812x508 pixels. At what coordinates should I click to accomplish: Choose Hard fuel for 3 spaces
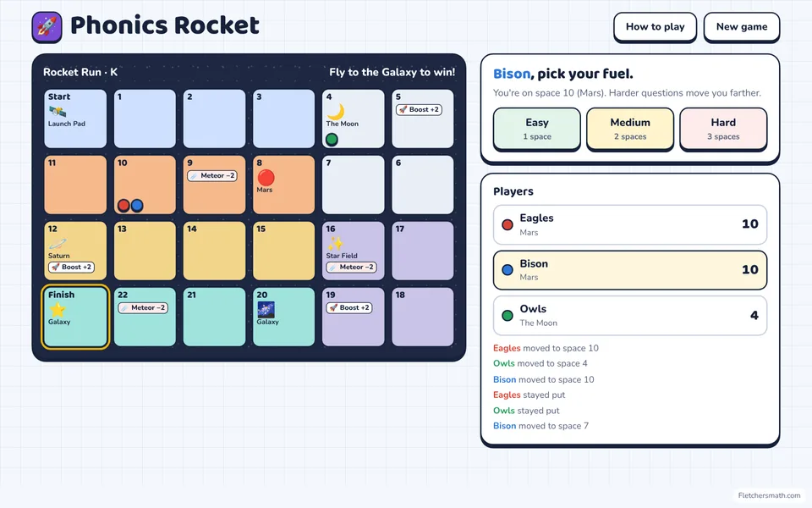(x=723, y=129)
